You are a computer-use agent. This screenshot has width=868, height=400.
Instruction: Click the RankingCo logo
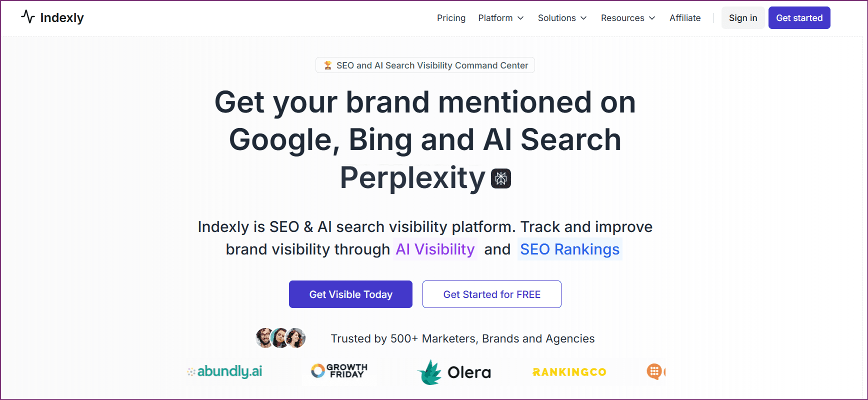568,372
